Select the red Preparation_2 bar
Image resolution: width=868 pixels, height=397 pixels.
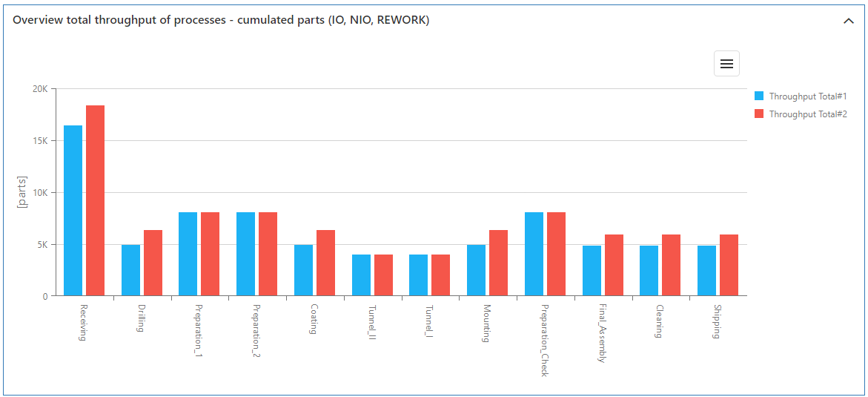[268, 255]
